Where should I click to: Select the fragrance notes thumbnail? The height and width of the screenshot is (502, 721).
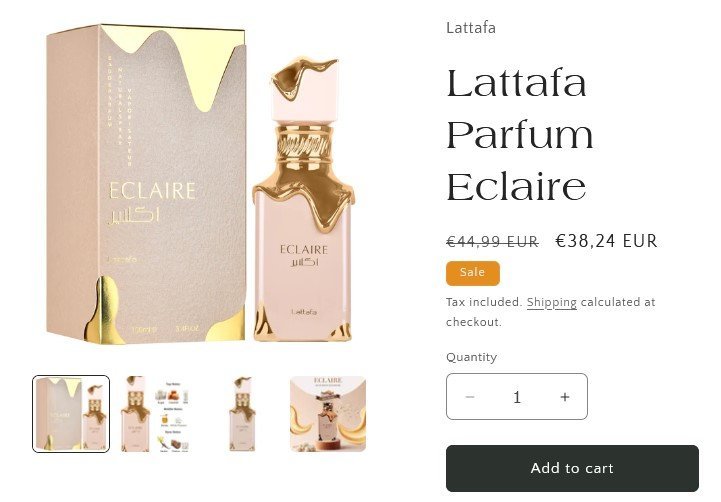point(157,414)
